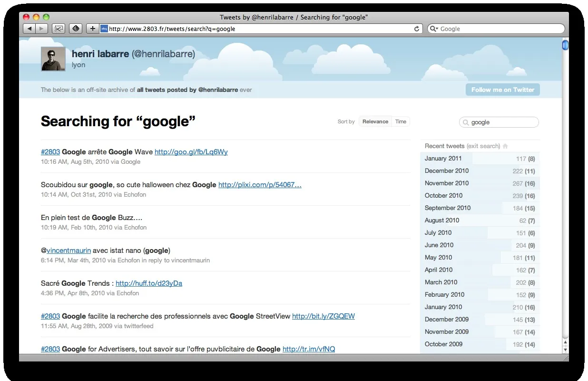This screenshot has height=381, width=588.
Task: Click timestamp 10:14 AM, Oct 31st, 2010
Action: pos(77,195)
